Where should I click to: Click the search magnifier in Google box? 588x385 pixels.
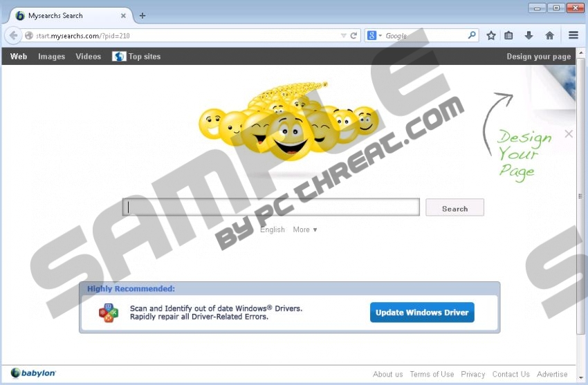click(x=472, y=35)
